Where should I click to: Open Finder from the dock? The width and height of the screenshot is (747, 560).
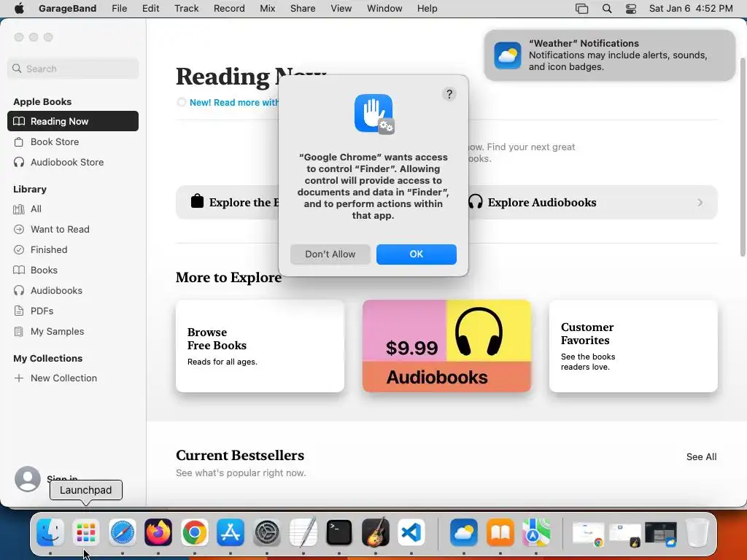click(x=50, y=532)
